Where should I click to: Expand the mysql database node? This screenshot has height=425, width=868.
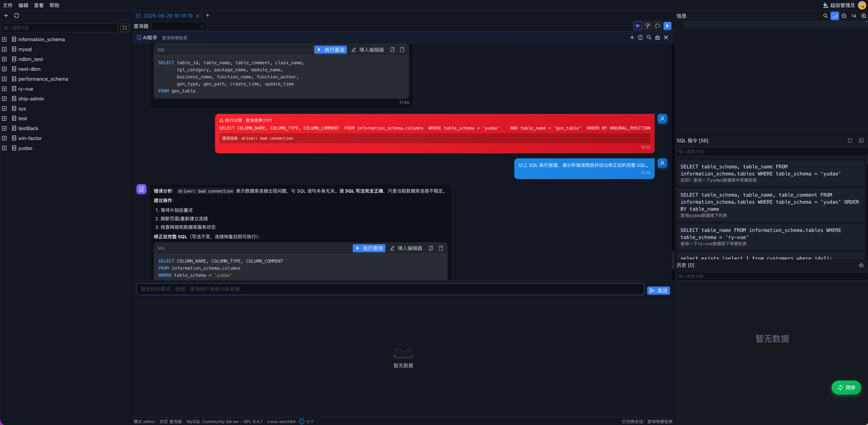[4, 49]
